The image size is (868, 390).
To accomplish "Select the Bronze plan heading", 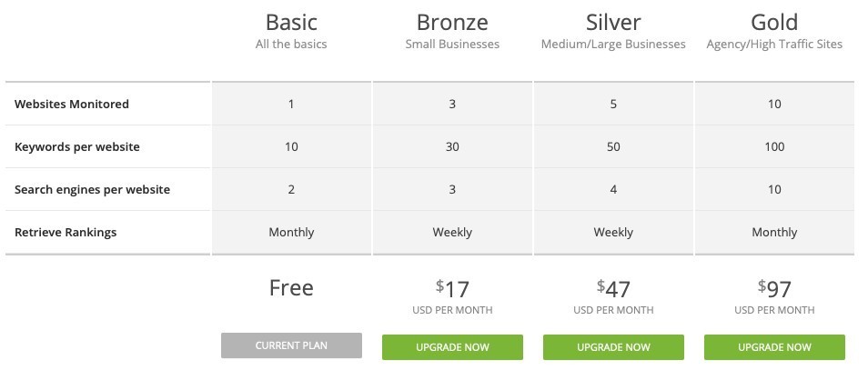I will click(452, 23).
